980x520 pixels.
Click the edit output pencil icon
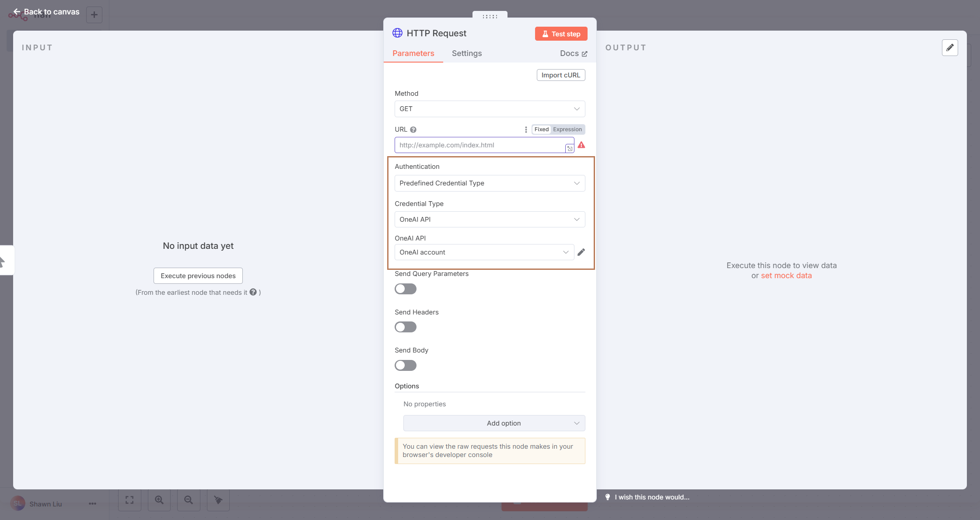(x=950, y=48)
